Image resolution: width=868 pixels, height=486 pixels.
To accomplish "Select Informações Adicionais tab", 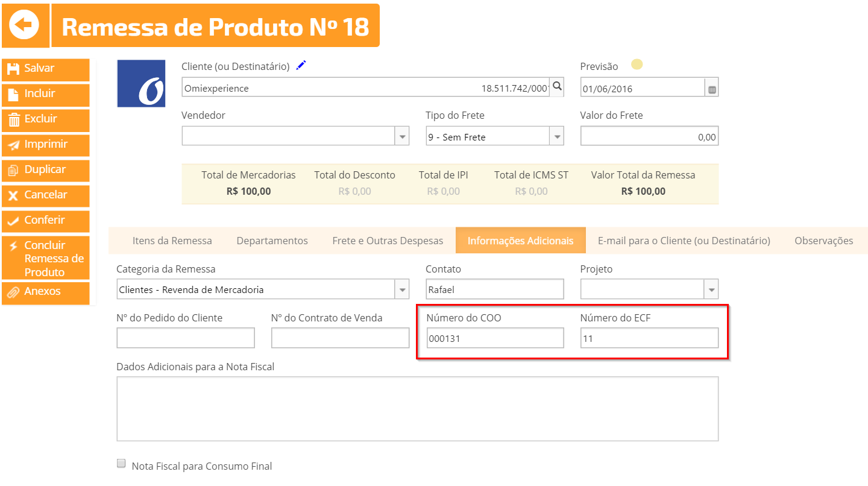I will coord(521,241).
